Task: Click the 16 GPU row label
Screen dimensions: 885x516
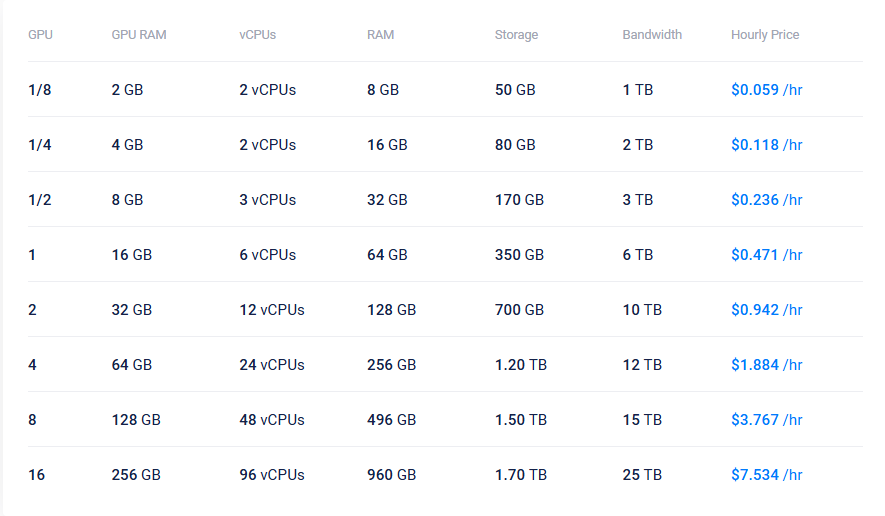Action: tap(37, 475)
